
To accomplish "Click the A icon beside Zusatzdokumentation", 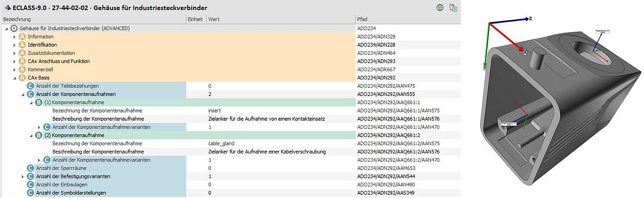I will pyautogui.click(x=22, y=53).
